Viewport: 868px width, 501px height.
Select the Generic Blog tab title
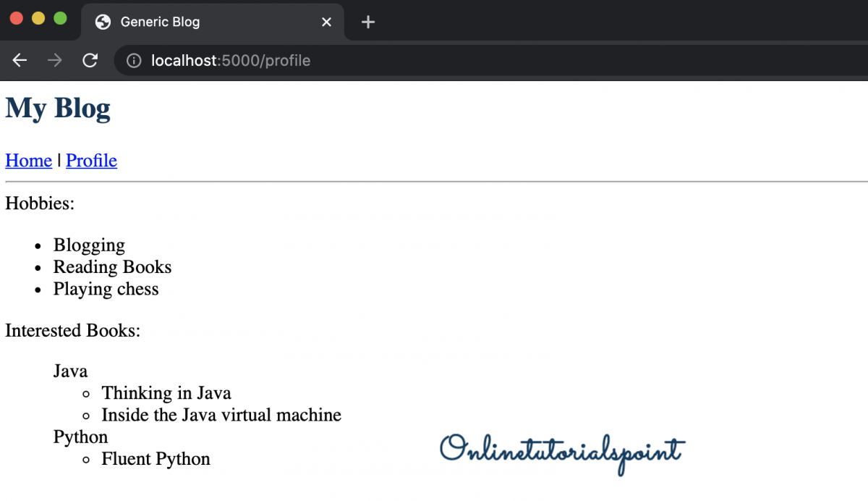[x=160, y=22]
